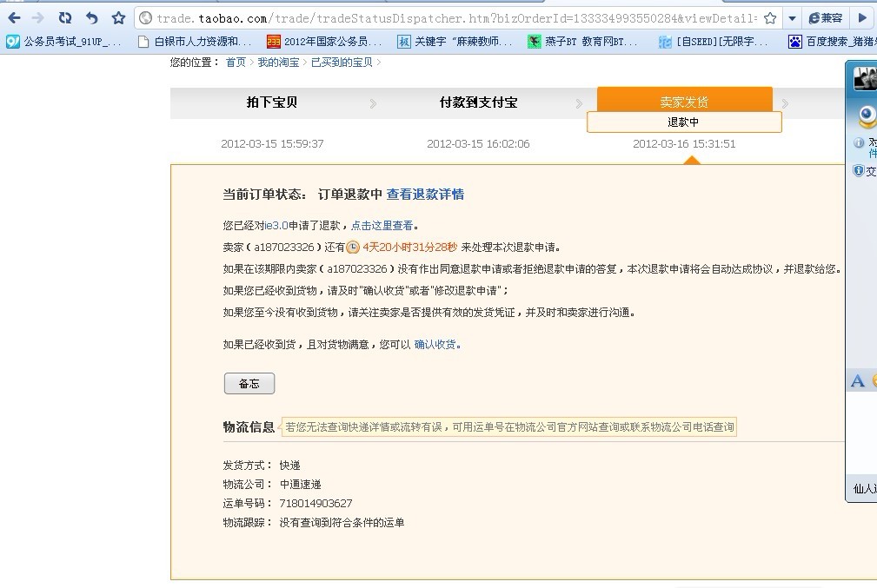Select the orange 卖家发货 progress step
Image resolution: width=877 pixels, height=588 pixels.
click(x=684, y=102)
